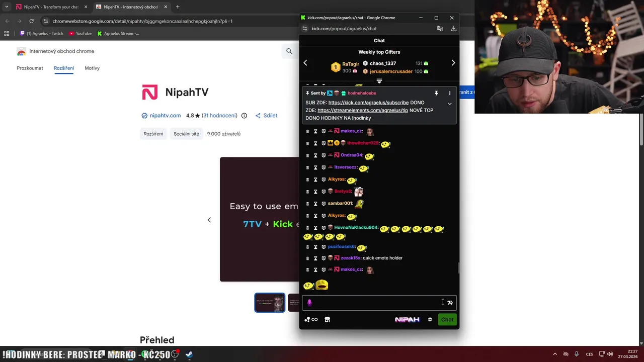This screenshot has width=644, height=362.
Task: Collapse the Weekly top Gifters panel arrow
Action: click(x=379, y=81)
